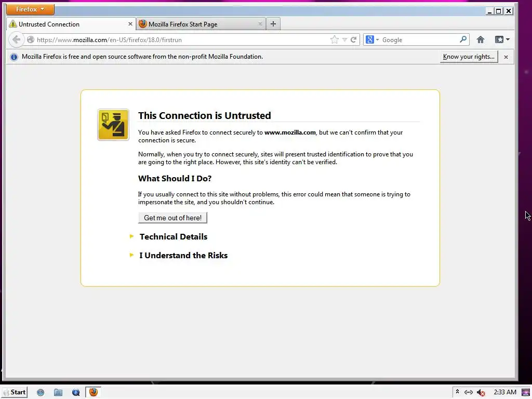This screenshot has height=399, width=532.
Task: Switch to Mozilla Firefox Start Page tab
Action: pyautogui.click(x=201, y=24)
